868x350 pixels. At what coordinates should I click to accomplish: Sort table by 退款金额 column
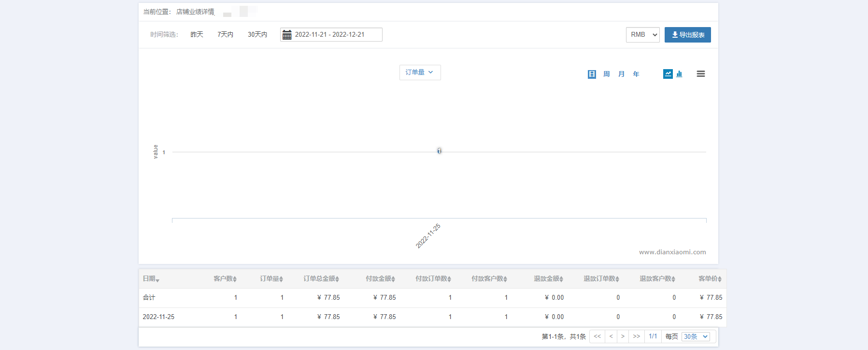[x=549, y=279]
